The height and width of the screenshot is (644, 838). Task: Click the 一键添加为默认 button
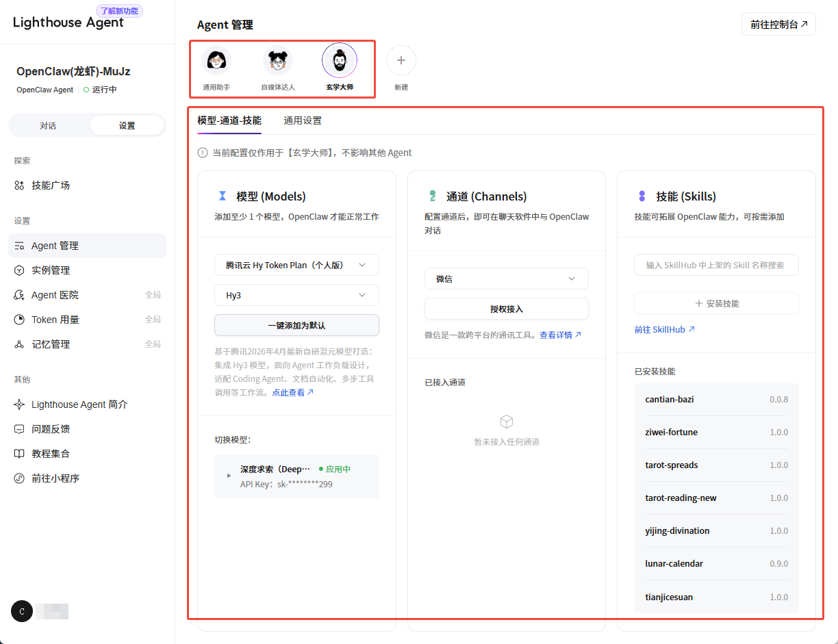(x=296, y=325)
